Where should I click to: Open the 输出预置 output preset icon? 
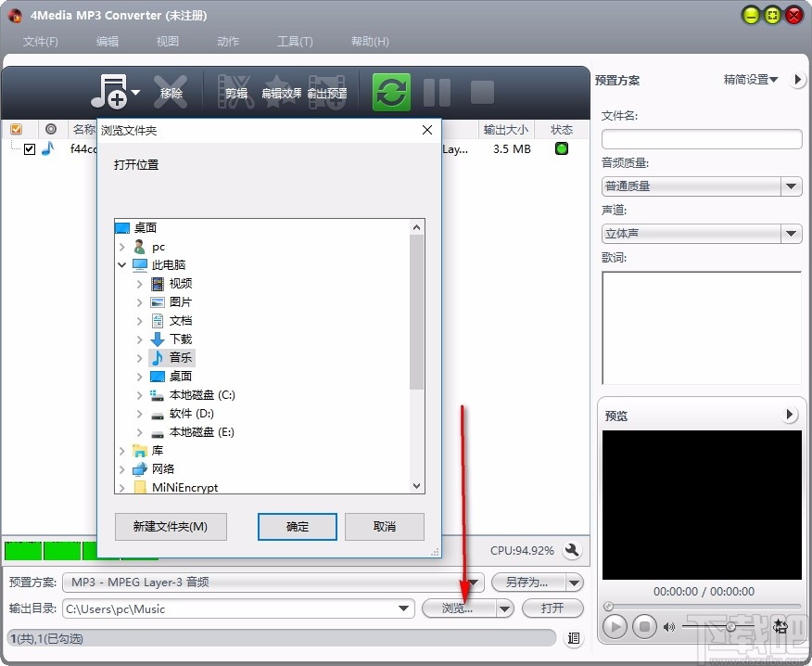point(326,92)
